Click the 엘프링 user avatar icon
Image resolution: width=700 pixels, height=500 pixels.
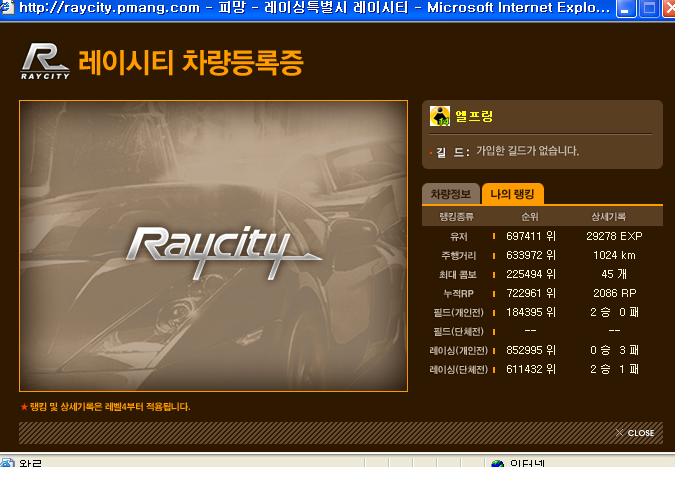[440, 116]
